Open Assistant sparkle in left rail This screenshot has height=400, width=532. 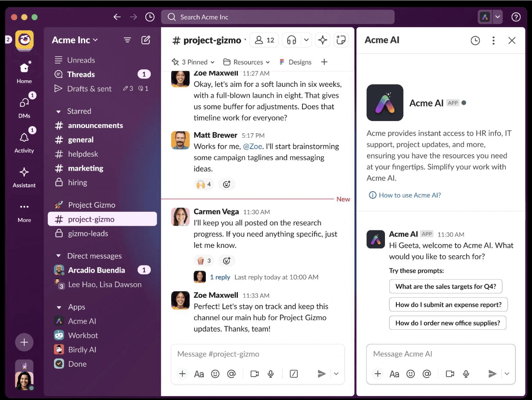pyautogui.click(x=24, y=176)
